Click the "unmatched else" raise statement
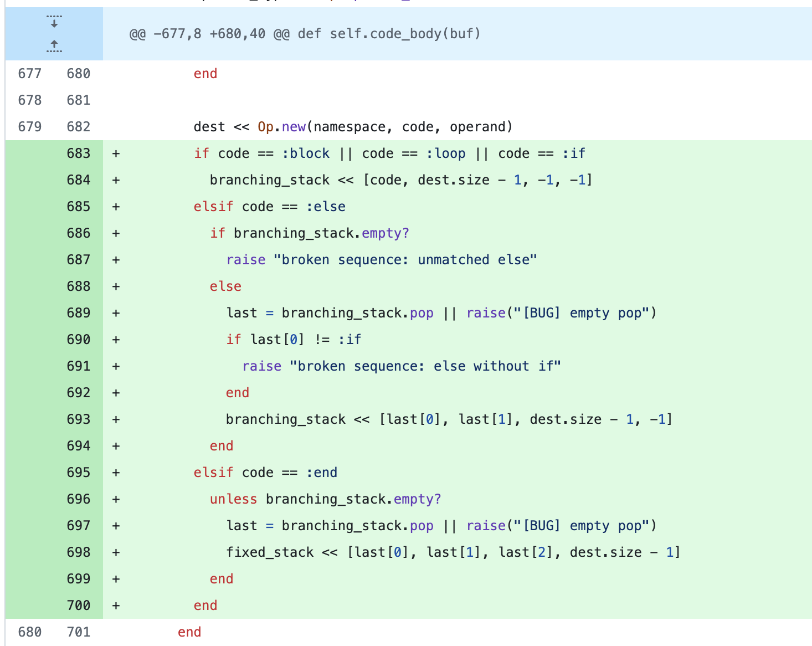The height and width of the screenshot is (646, 812). pyautogui.click(x=382, y=260)
